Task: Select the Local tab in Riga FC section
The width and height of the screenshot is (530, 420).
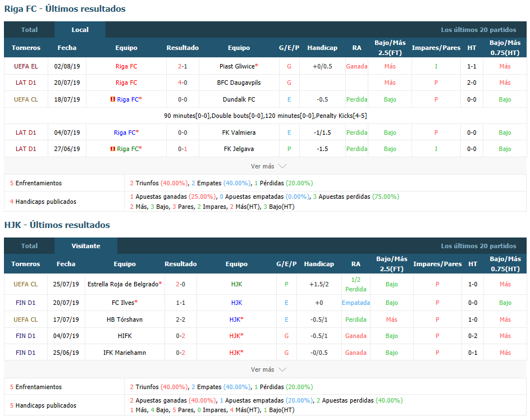Action: (x=80, y=30)
